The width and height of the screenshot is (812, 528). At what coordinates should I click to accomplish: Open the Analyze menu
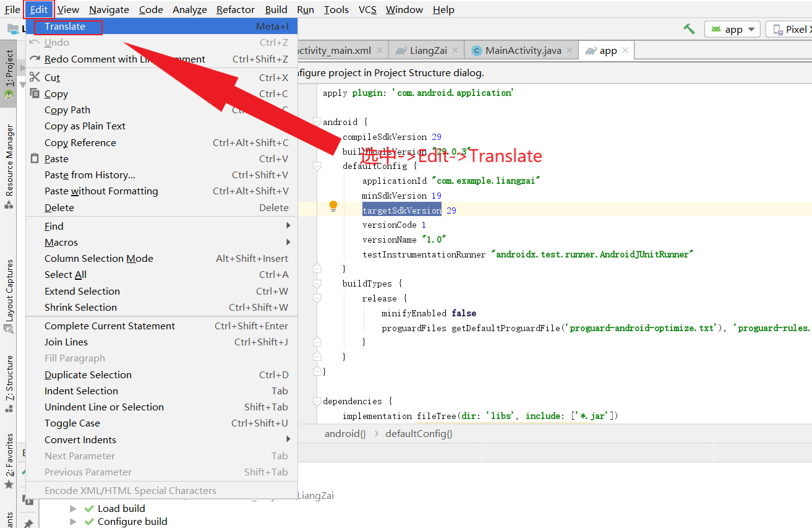[x=189, y=9]
